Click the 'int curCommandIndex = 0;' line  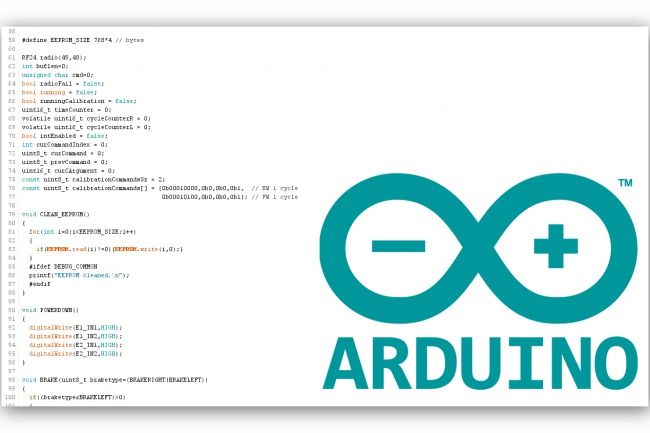tap(65, 145)
